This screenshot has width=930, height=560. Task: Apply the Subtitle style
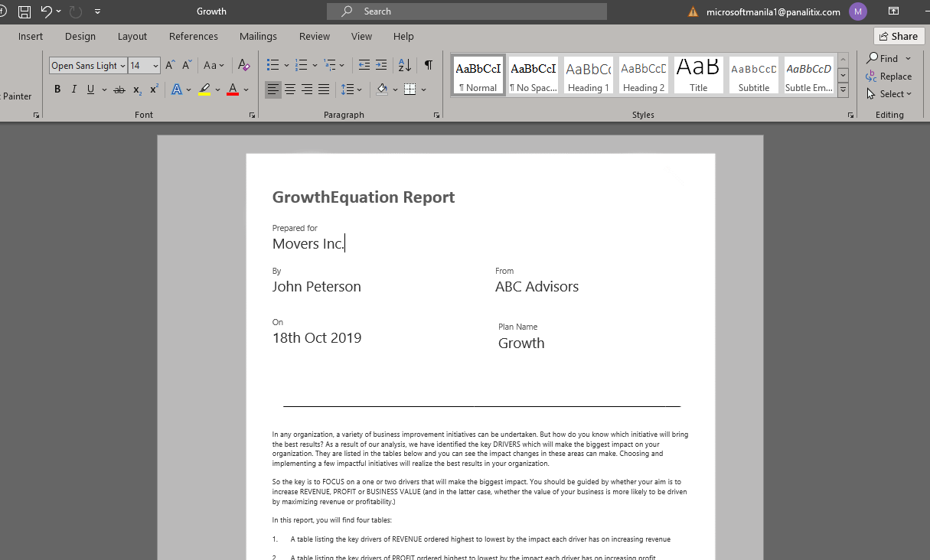tap(754, 75)
